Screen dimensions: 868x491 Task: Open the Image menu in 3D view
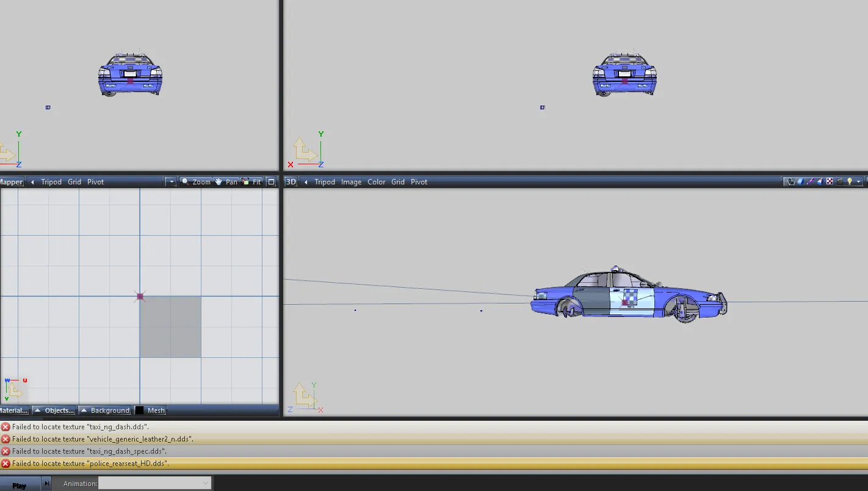tap(351, 182)
